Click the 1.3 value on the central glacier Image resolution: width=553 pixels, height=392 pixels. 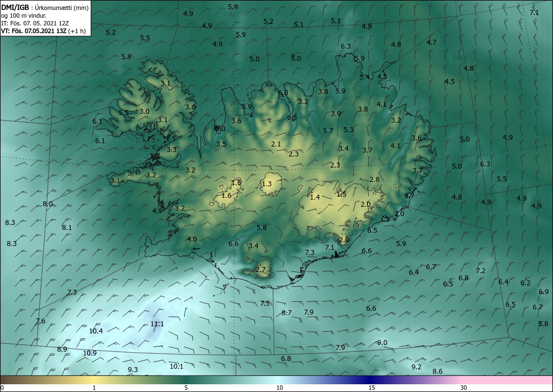pyautogui.click(x=267, y=184)
